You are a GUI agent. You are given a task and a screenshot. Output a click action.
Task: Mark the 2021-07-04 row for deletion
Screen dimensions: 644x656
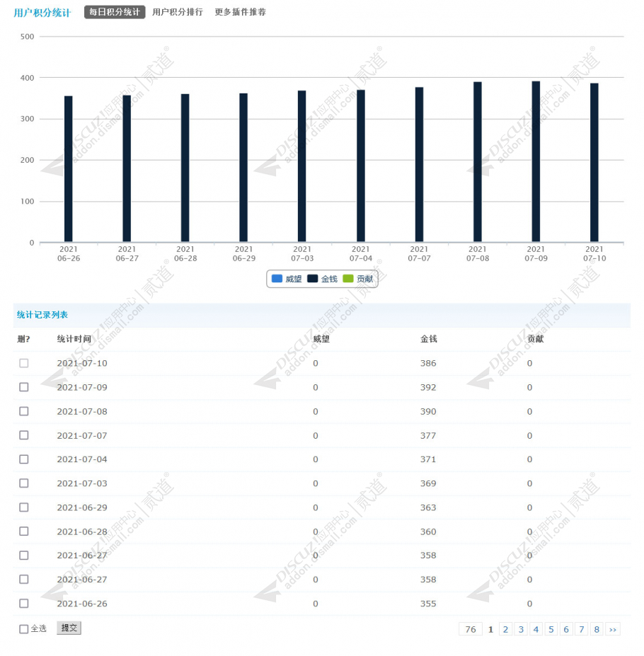click(24, 459)
